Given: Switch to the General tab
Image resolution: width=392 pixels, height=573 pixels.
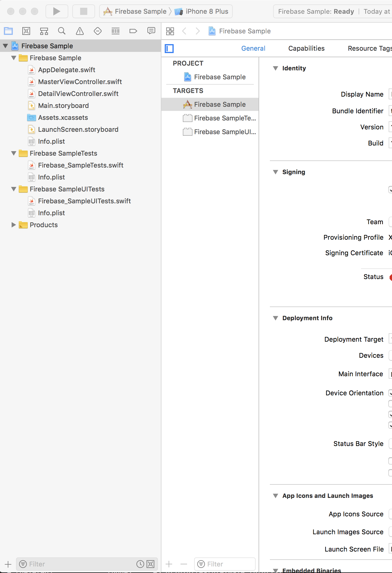Looking at the screenshot, I should coord(253,48).
